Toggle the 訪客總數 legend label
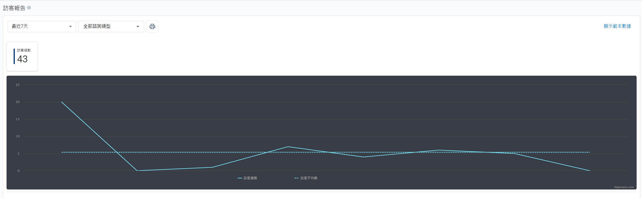Image resolution: width=644 pixels, height=202 pixels. (250, 178)
